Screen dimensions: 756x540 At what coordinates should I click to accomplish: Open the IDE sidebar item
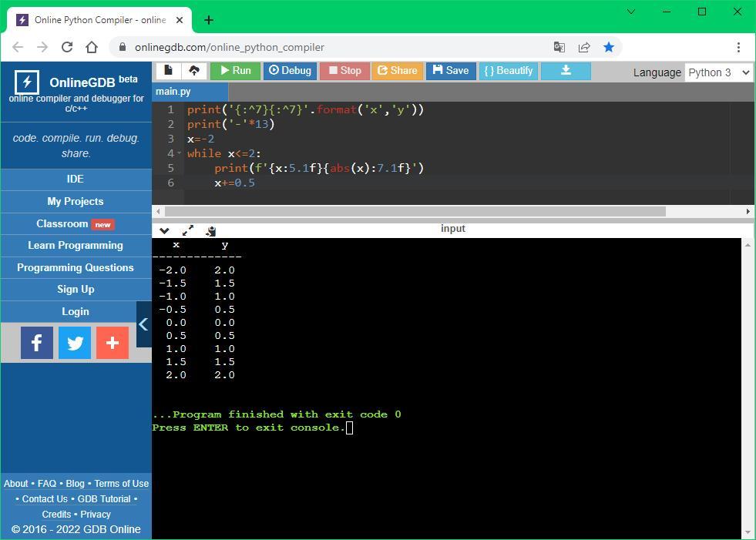point(76,179)
